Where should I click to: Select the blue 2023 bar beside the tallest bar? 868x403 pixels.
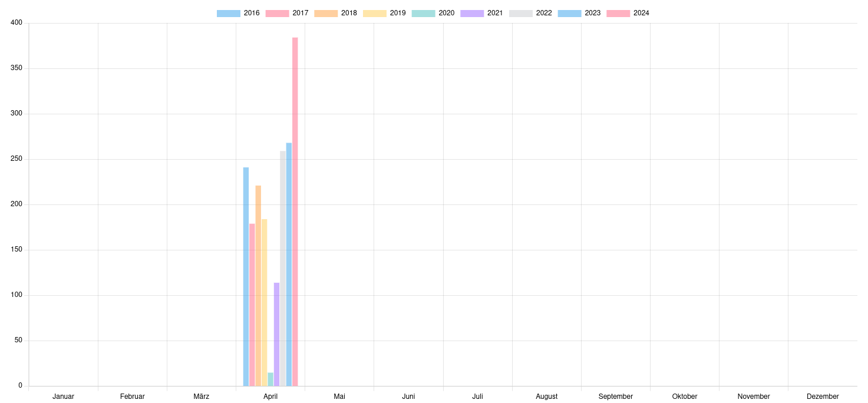tap(289, 265)
